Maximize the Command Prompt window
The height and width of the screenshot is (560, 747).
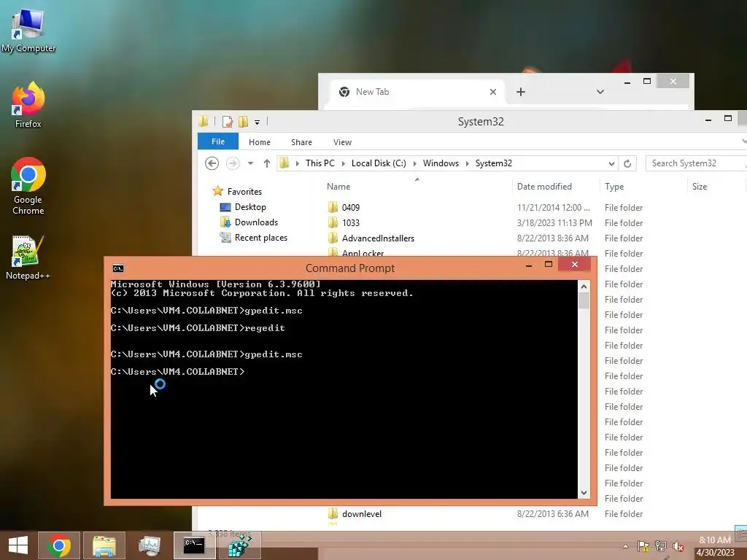pyautogui.click(x=549, y=264)
